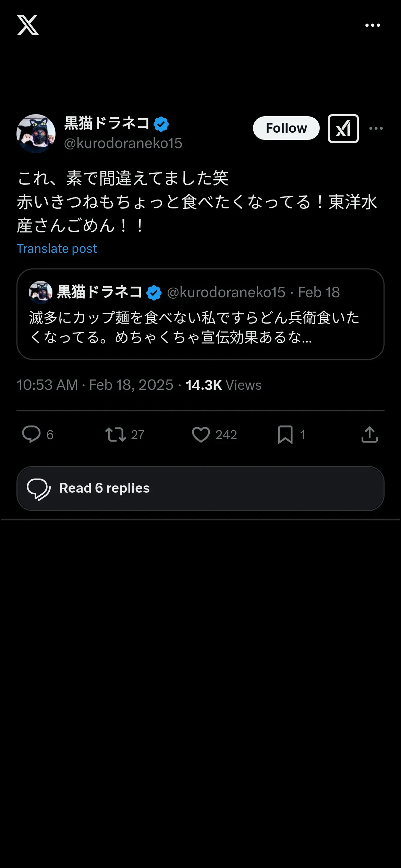Toggle the bookmark icon
Viewport: 401px width, 868px height.
(x=285, y=435)
